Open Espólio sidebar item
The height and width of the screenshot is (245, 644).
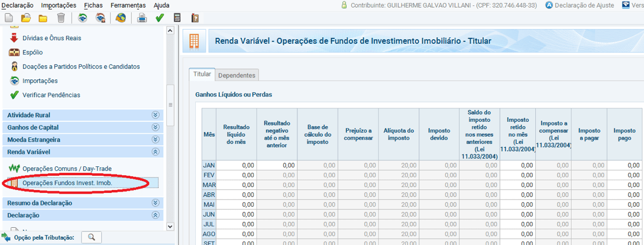(33, 52)
